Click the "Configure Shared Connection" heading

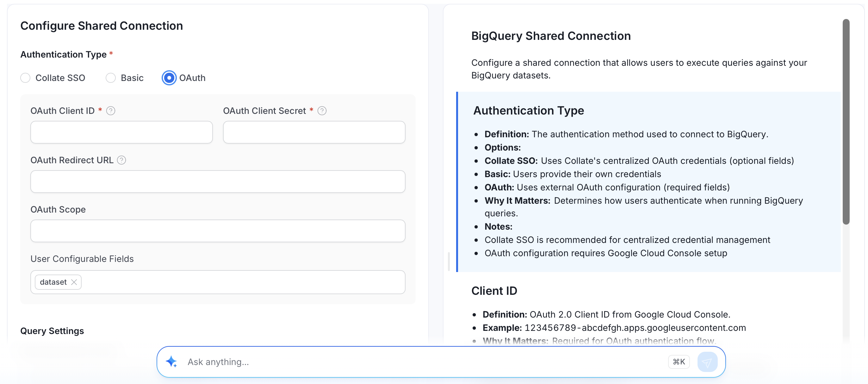102,26
